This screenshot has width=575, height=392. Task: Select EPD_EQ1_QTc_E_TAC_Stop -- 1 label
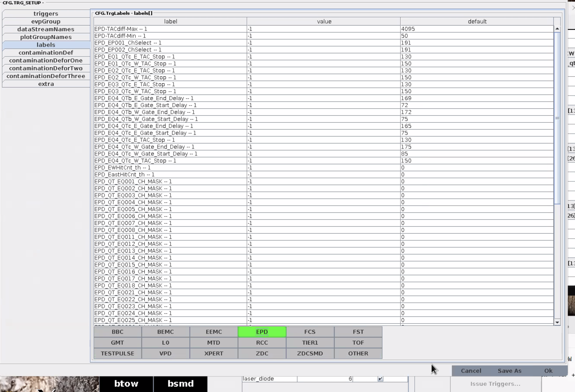[170, 57]
